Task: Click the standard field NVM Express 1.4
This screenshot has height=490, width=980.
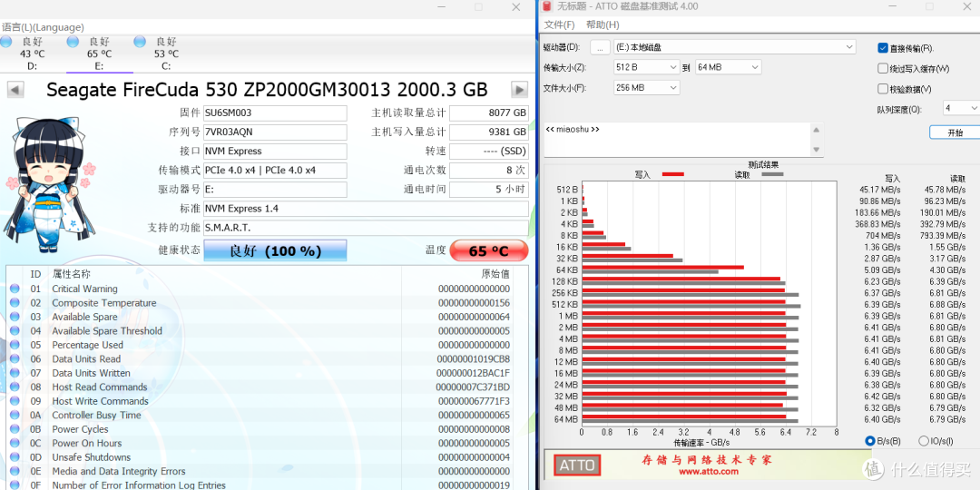Action: pyautogui.click(x=367, y=209)
